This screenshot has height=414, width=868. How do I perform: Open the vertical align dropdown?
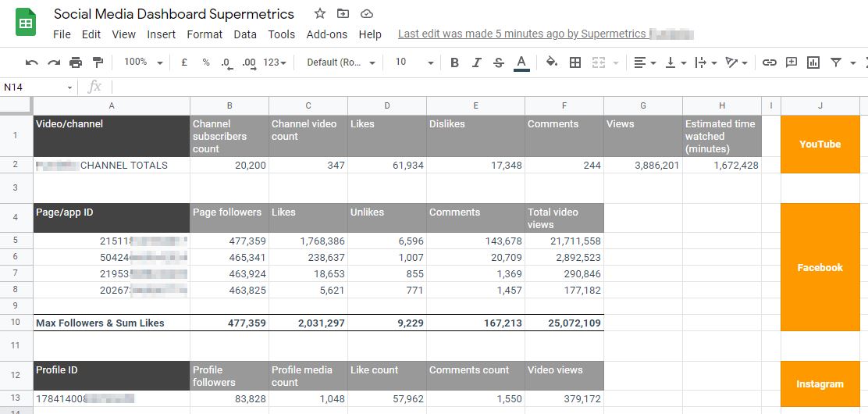point(675,62)
